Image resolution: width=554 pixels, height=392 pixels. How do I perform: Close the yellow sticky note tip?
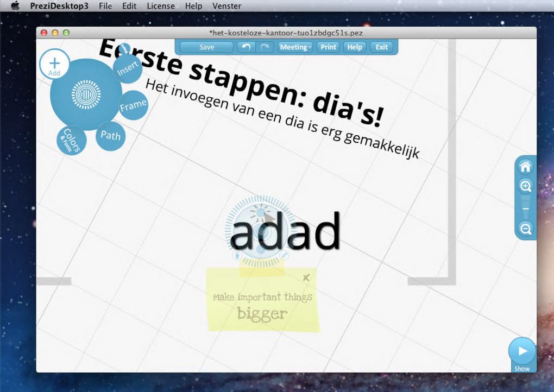click(306, 277)
